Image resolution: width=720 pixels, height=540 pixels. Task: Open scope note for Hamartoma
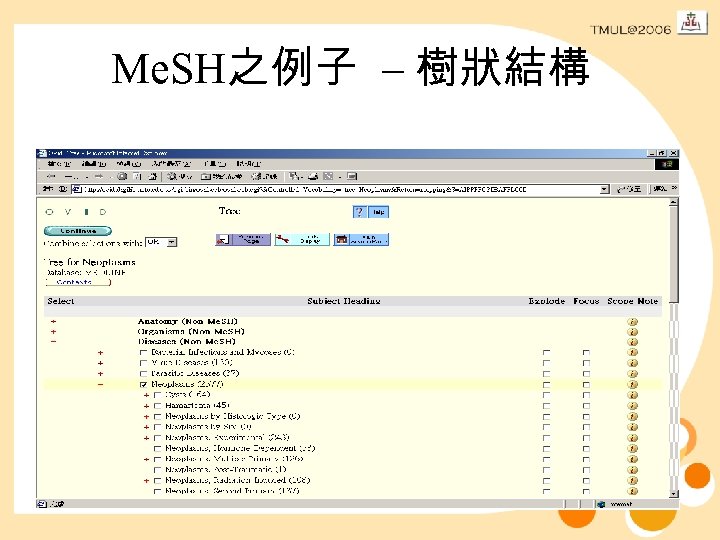click(633, 406)
